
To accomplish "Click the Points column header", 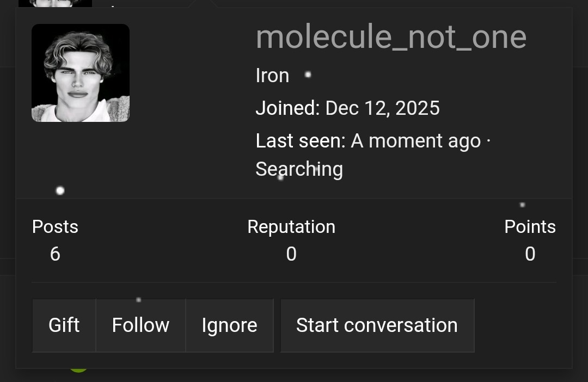I will coord(530,226).
